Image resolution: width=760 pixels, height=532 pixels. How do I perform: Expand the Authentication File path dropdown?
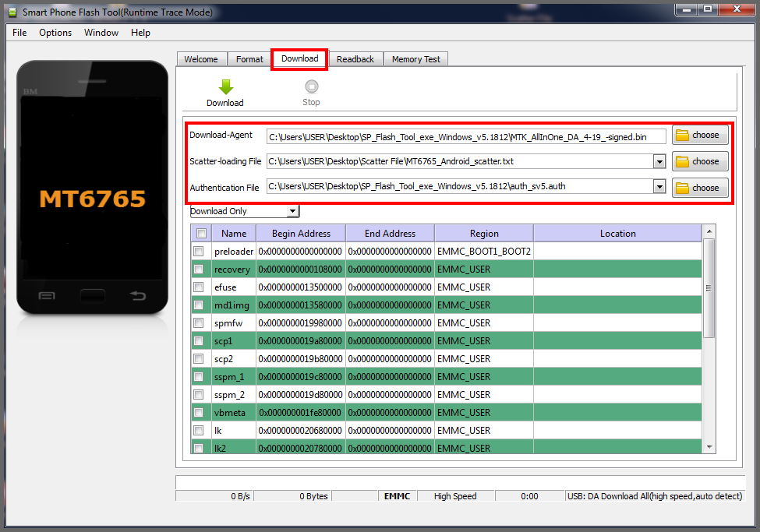[659, 187]
